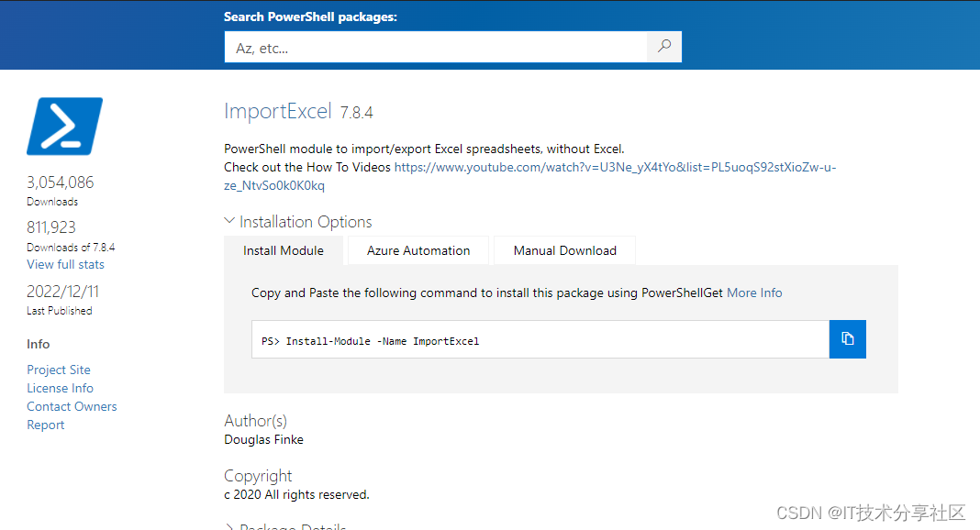This screenshot has width=980, height=530.
Task: Select the Install Module tab
Action: pyautogui.click(x=284, y=250)
